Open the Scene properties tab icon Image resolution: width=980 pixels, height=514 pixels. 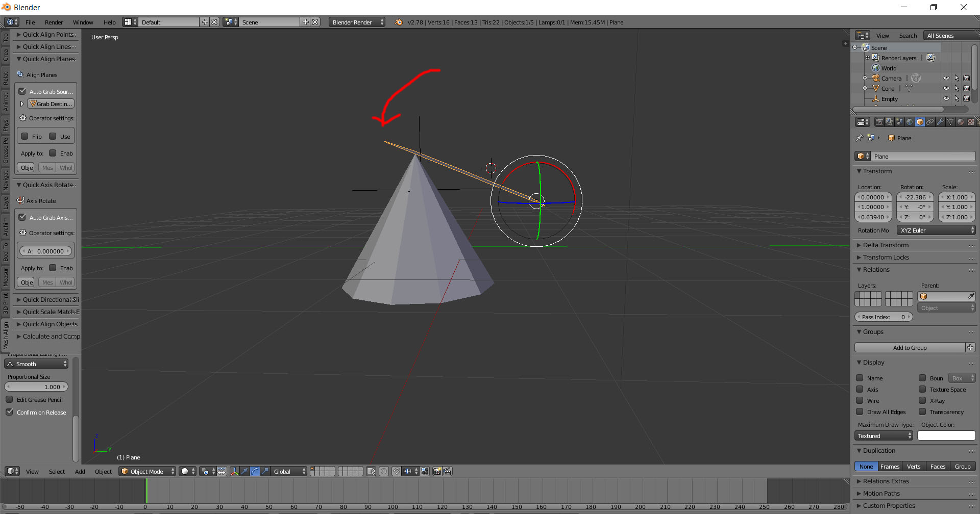coord(899,122)
